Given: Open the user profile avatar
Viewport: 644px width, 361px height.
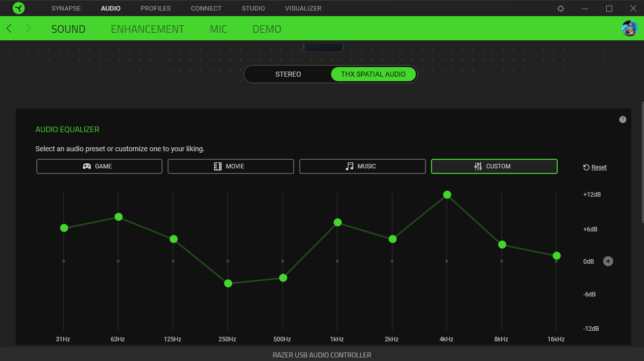Looking at the screenshot, I should pyautogui.click(x=629, y=28).
